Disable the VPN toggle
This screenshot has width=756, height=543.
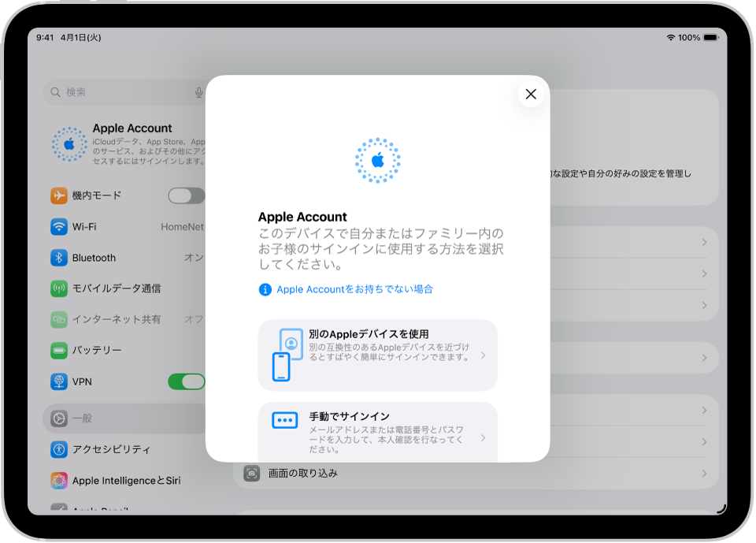pos(186,381)
